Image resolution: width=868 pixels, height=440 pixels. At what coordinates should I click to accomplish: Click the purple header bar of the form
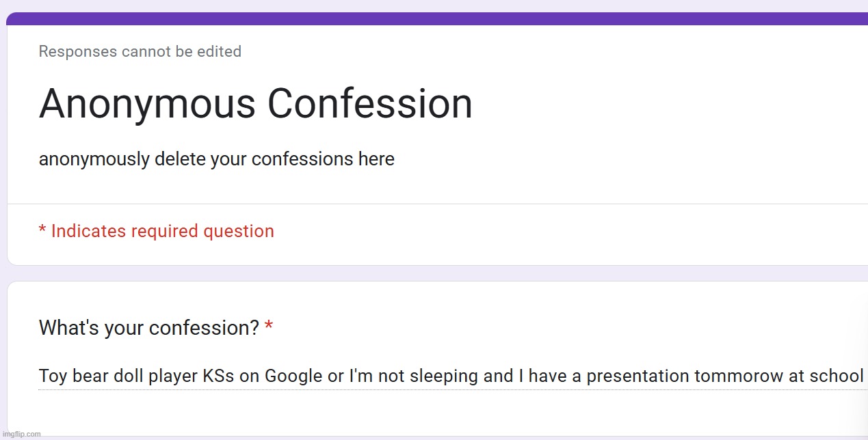pos(438,18)
